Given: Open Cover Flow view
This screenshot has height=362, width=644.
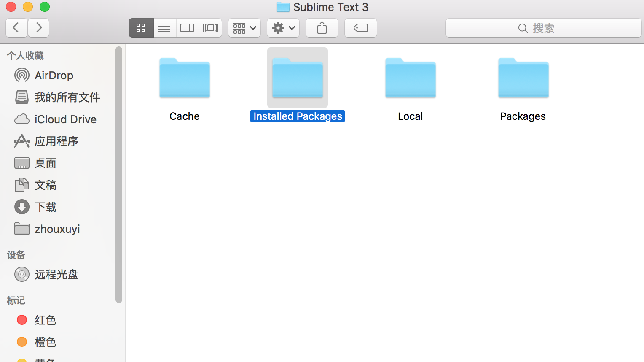Looking at the screenshot, I should [x=210, y=28].
